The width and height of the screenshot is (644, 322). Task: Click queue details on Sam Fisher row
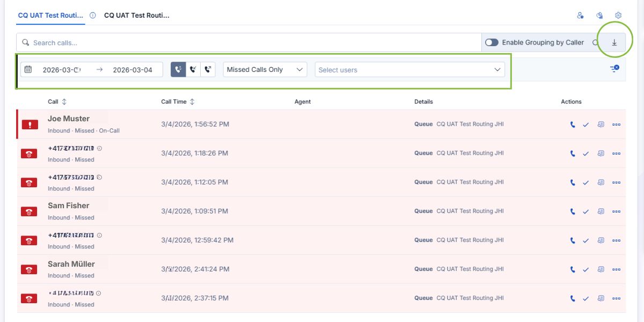pyautogui.click(x=459, y=211)
